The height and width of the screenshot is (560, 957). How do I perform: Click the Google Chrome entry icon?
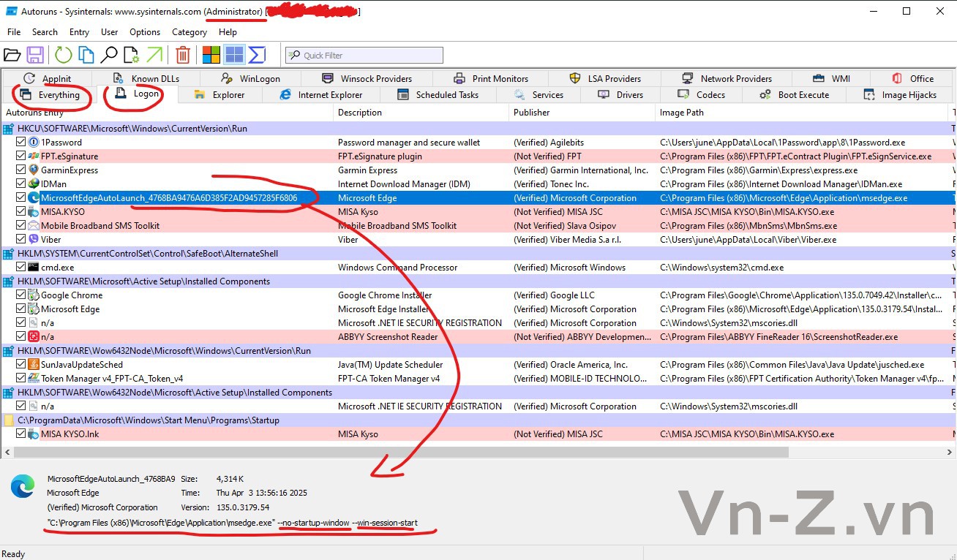34,295
